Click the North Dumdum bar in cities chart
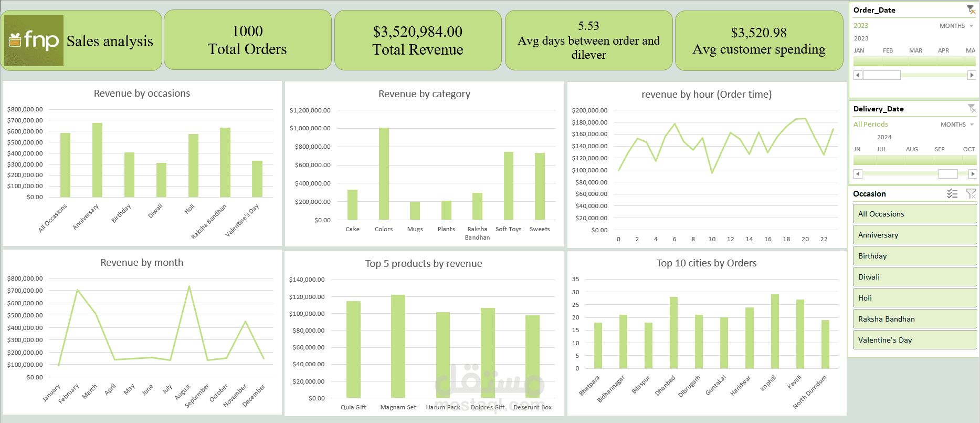Screen dimensions: 980x423 tap(825, 344)
